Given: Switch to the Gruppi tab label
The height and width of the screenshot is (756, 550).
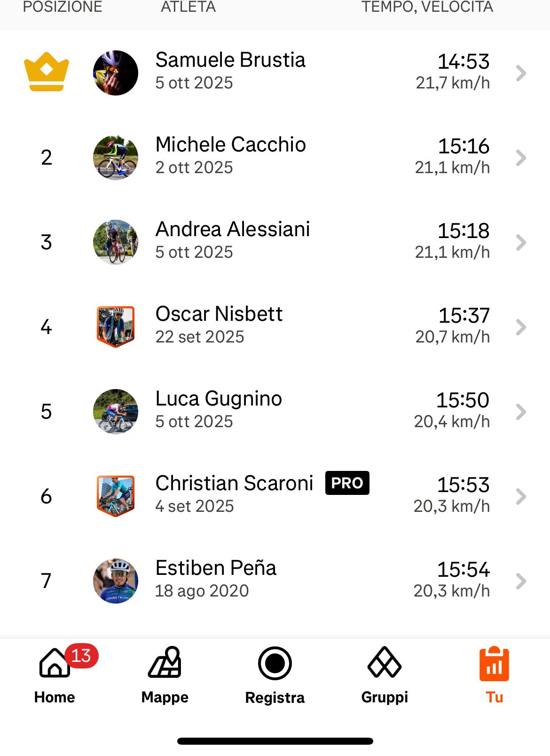Looking at the screenshot, I should point(384,697).
